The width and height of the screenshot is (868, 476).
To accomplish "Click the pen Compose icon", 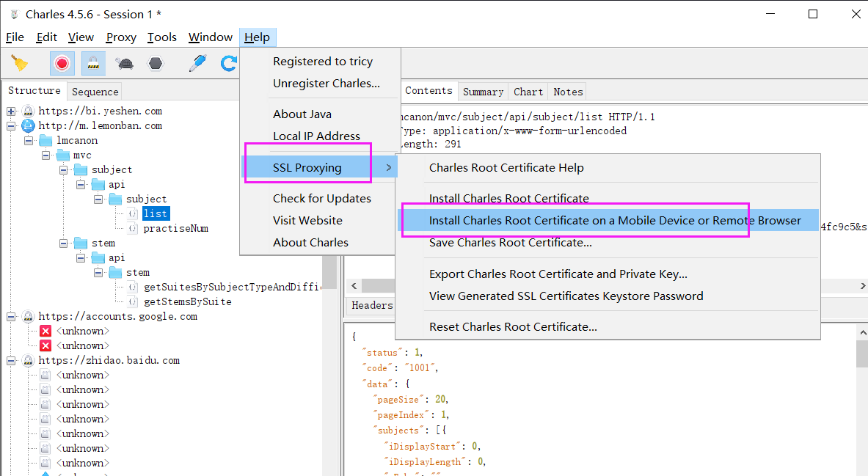I will point(197,64).
